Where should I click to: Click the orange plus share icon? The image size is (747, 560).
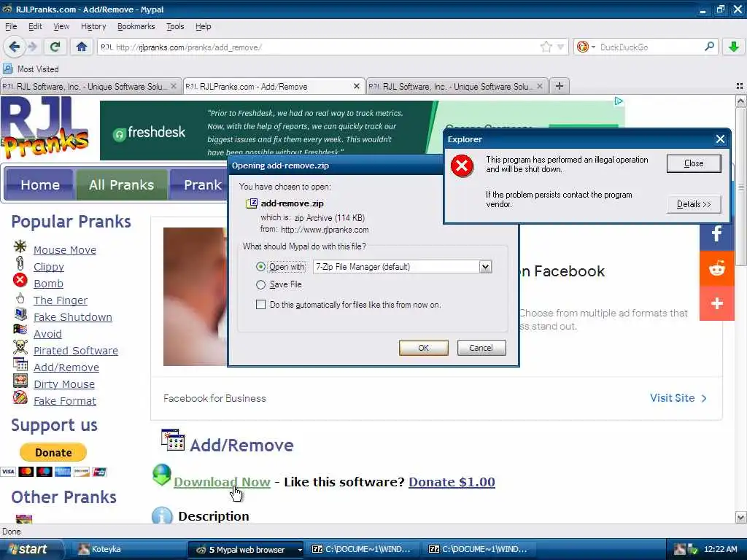[716, 303]
